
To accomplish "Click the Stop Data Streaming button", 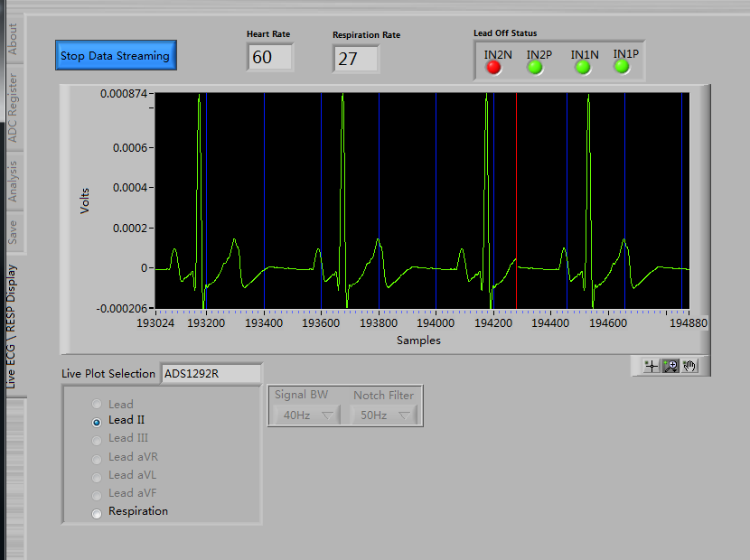I will pyautogui.click(x=116, y=55).
